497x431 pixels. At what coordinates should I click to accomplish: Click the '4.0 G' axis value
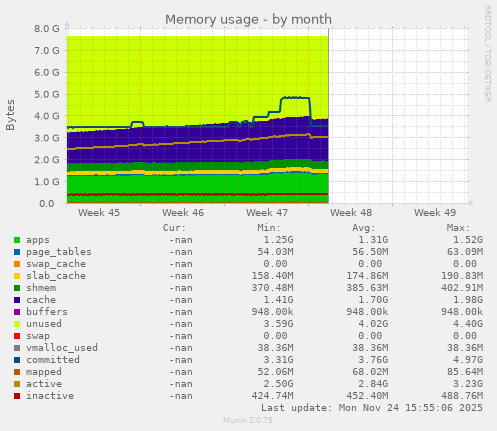(47, 116)
